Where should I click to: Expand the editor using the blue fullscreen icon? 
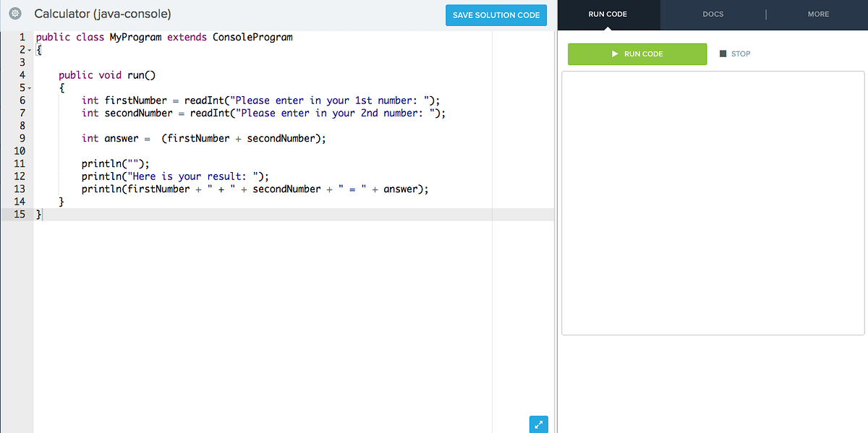tap(538, 424)
